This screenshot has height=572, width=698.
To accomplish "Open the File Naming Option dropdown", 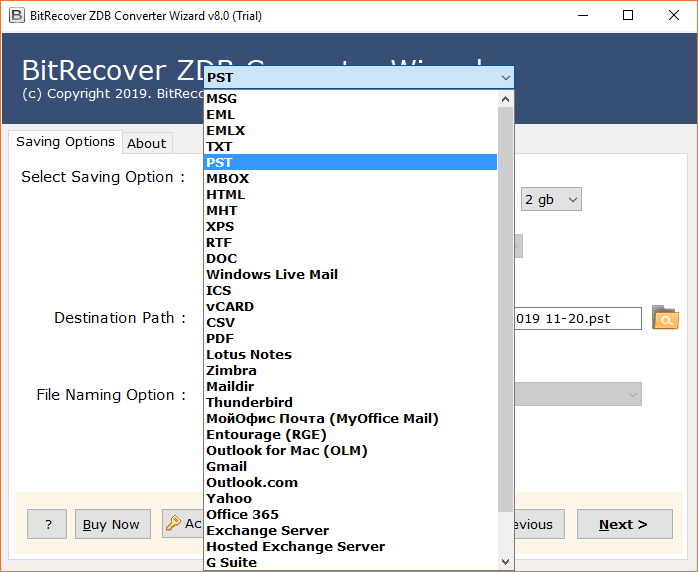I will (x=578, y=394).
